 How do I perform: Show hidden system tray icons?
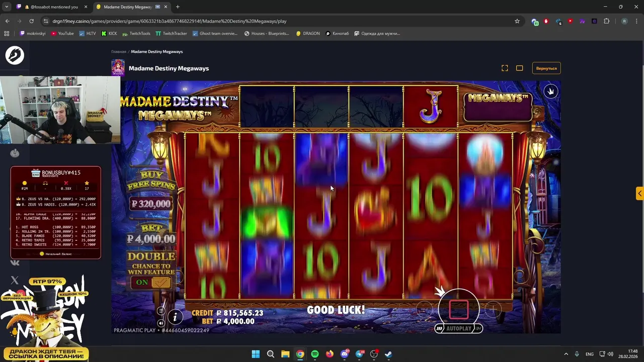(566, 354)
